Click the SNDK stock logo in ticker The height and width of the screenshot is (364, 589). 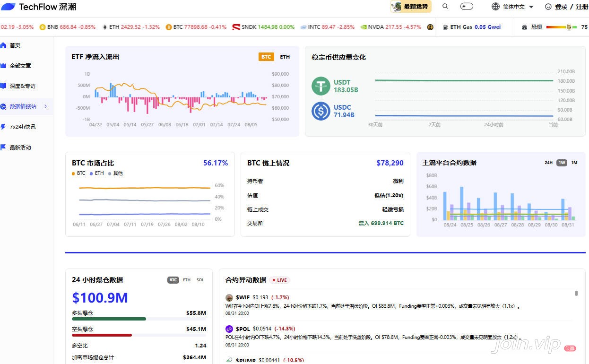coord(236,27)
